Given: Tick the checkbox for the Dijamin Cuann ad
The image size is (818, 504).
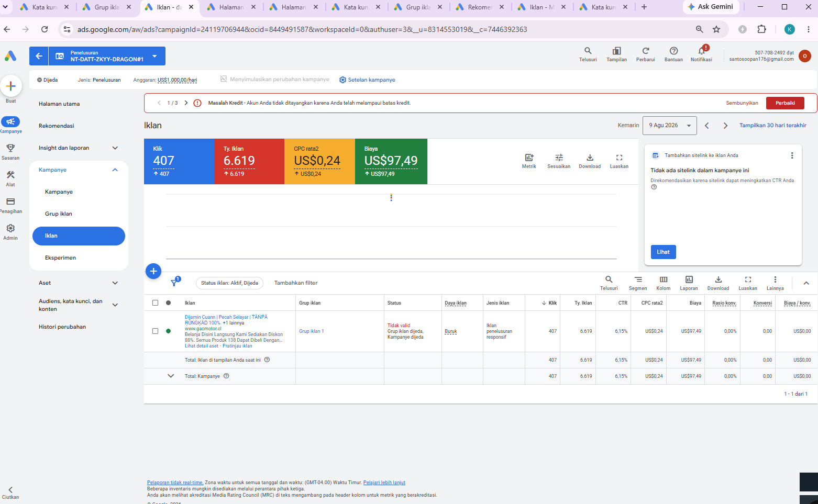Looking at the screenshot, I should pyautogui.click(x=155, y=331).
